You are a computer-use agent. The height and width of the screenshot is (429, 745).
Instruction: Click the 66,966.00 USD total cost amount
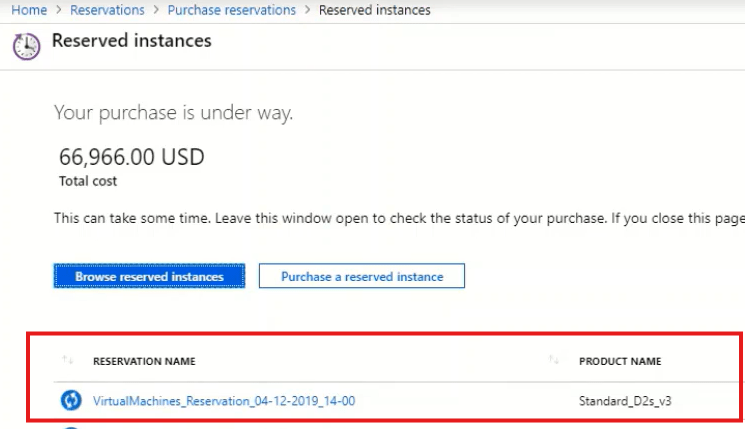(x=133, y=157)
